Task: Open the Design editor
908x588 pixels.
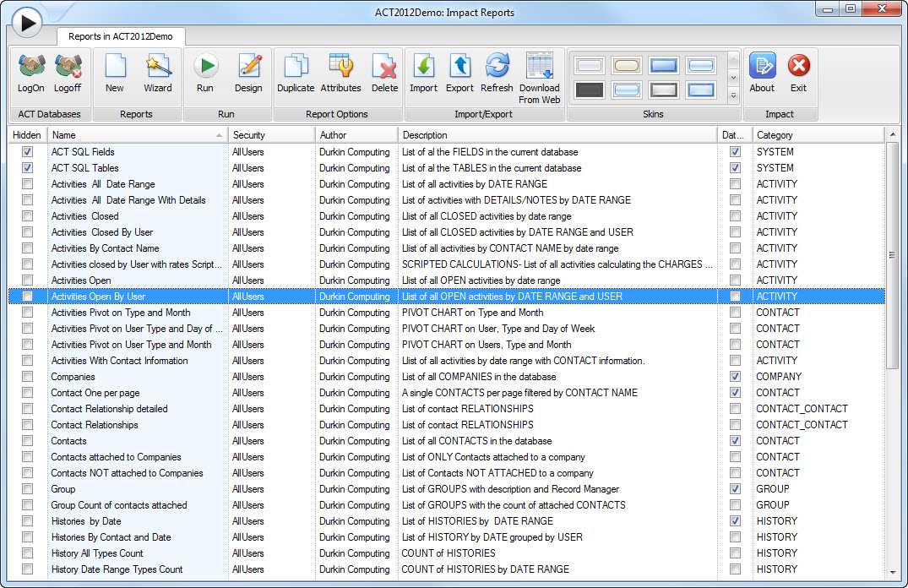Action: click(x=248, y=73)
